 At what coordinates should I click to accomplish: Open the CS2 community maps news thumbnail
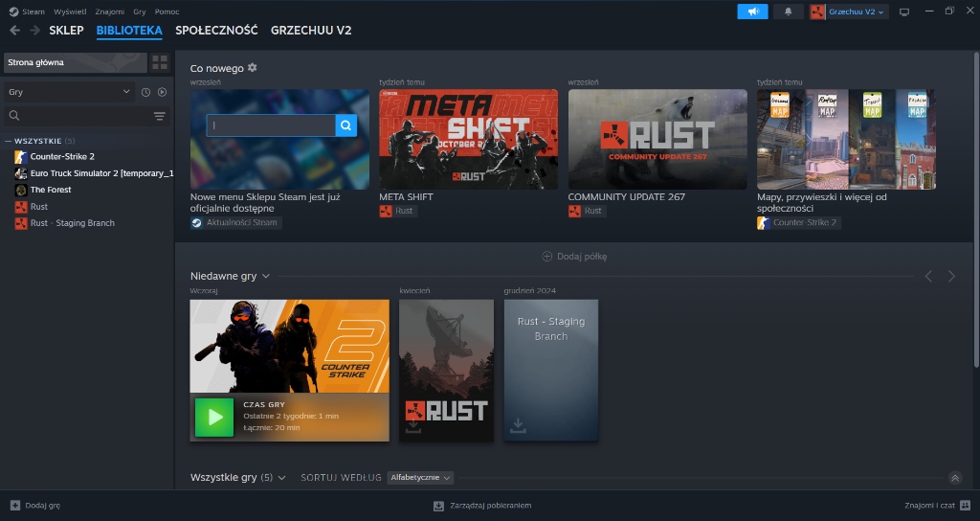pyautogui.click(x=846, y=139)
